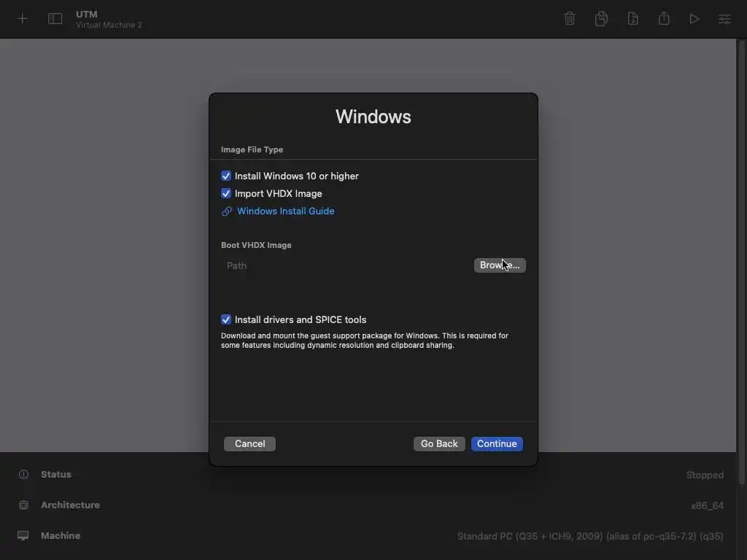
Task: Start the VM with the play icon
Action: 694,18
